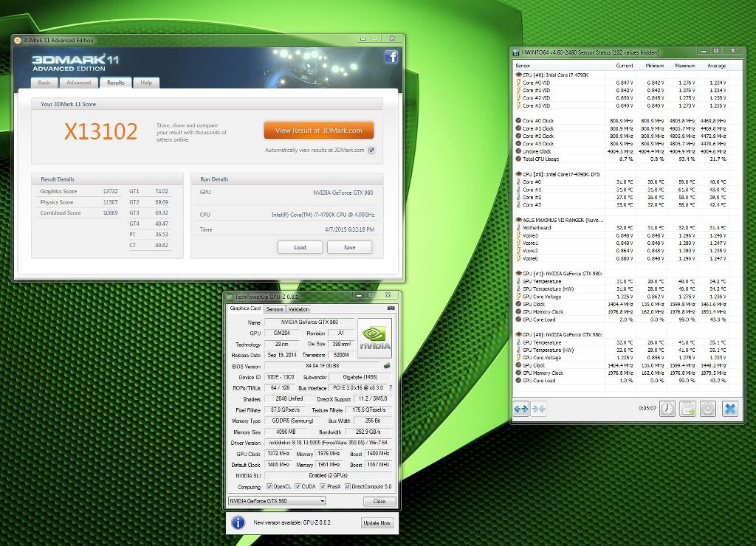Click the BIOS save chip icon in GPU-Z
Screen dimensions: 756x546
(x=387, y=366)
